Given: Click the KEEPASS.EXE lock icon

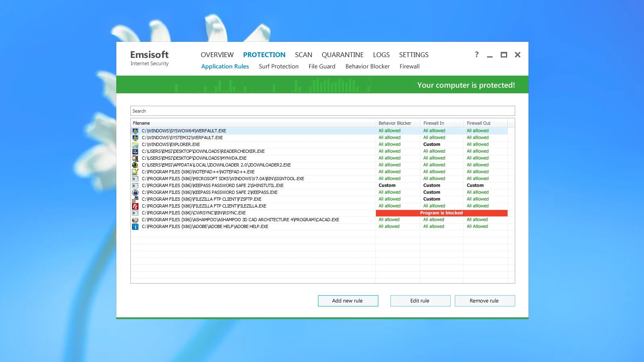Looking at the screenshot, I should (x=135, y=192).
